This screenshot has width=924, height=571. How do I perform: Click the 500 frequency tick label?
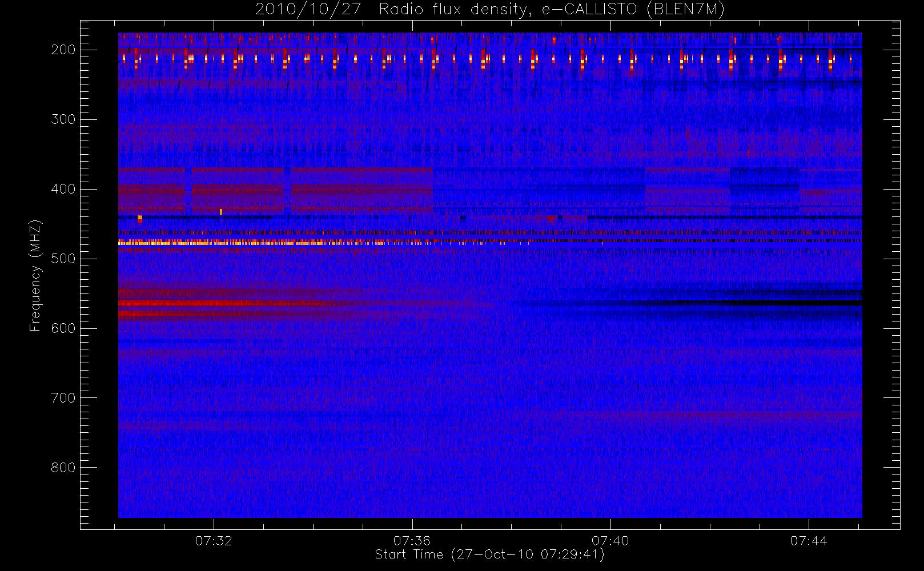coord(63,259)
